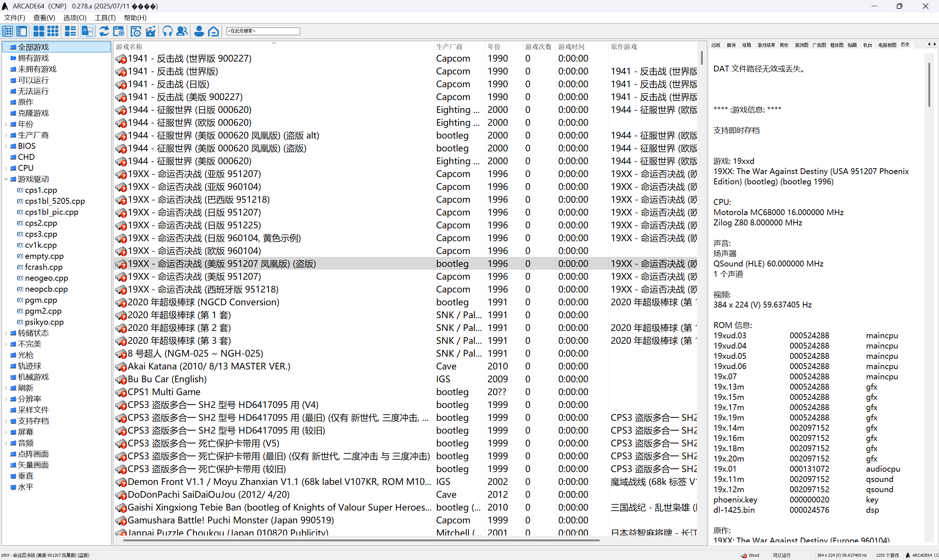The height and width of the screenshot is (560, 939).
Task: Switch to large icons view
Action: point(39,31)
